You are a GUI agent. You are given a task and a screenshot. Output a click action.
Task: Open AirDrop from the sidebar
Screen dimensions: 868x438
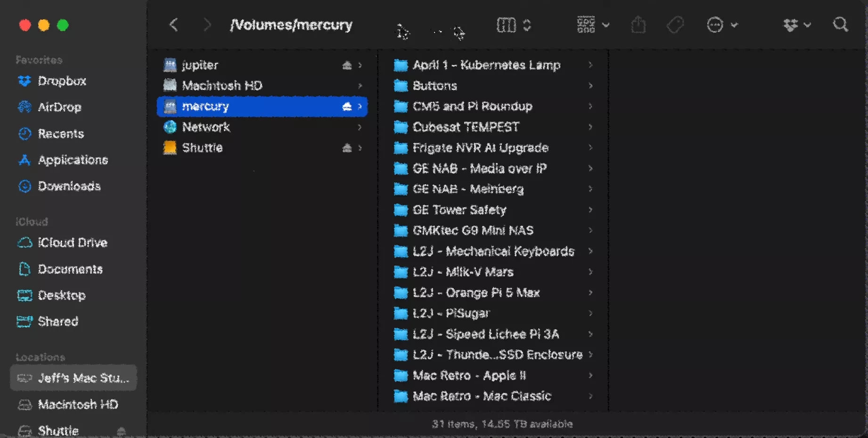click(x=59, y=107)
